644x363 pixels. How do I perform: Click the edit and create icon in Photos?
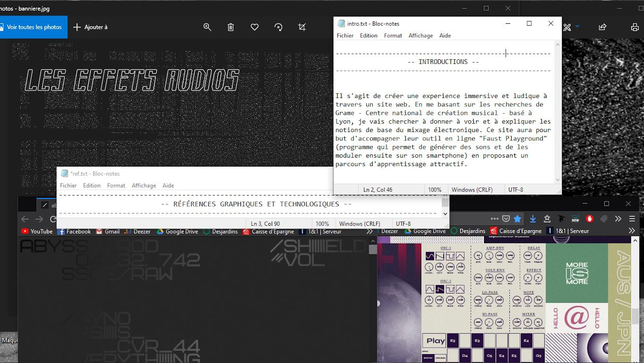567,27
